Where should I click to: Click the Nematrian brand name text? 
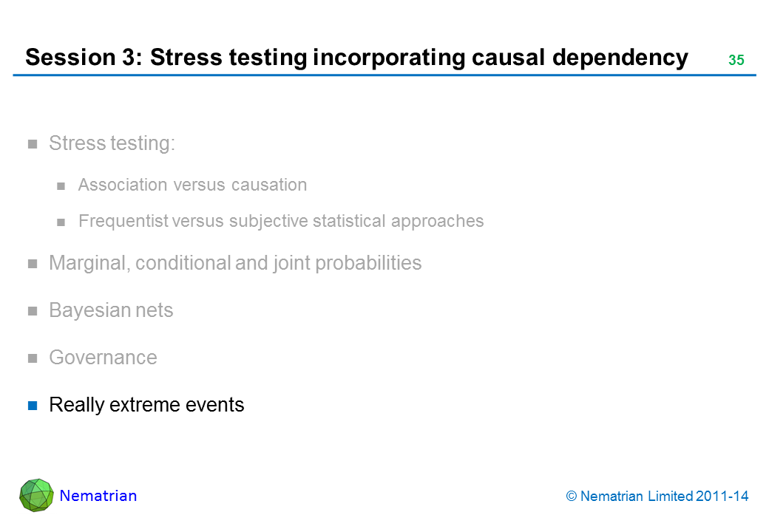tap(98, 496)
